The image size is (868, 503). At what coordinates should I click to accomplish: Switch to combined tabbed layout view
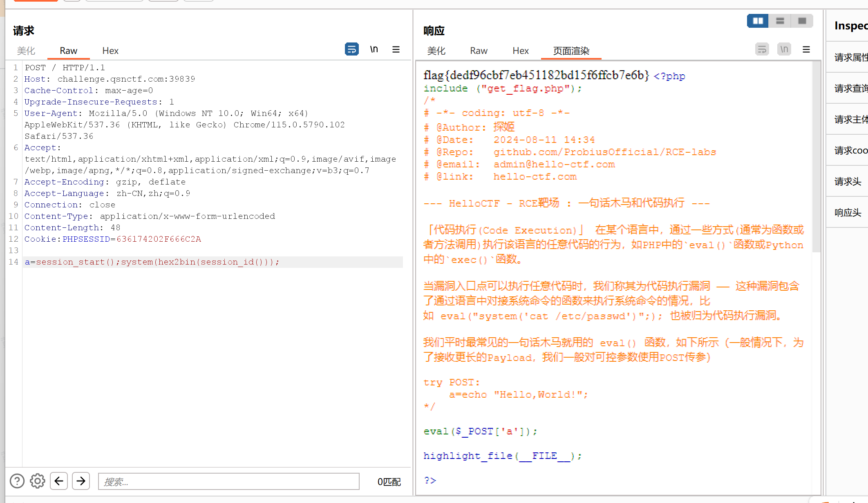coord(802,21)
